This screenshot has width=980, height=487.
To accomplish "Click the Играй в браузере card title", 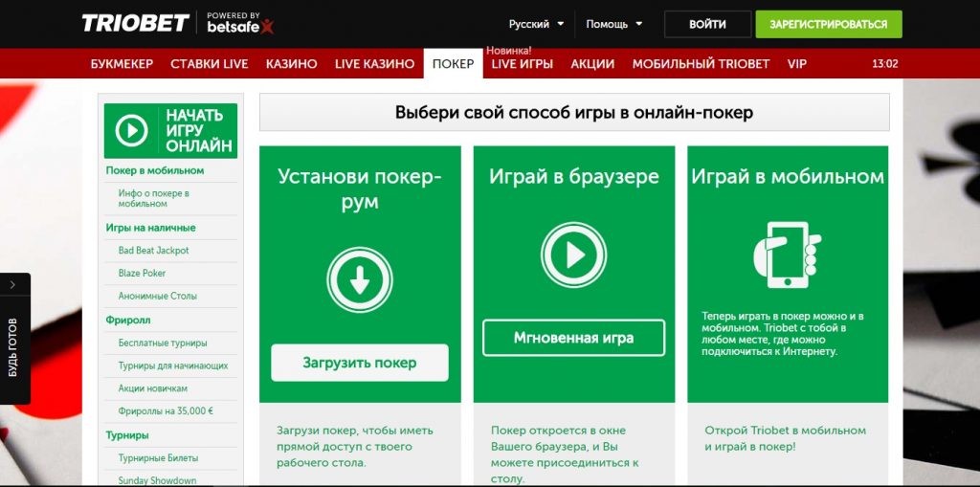I will tap(574, 177).
